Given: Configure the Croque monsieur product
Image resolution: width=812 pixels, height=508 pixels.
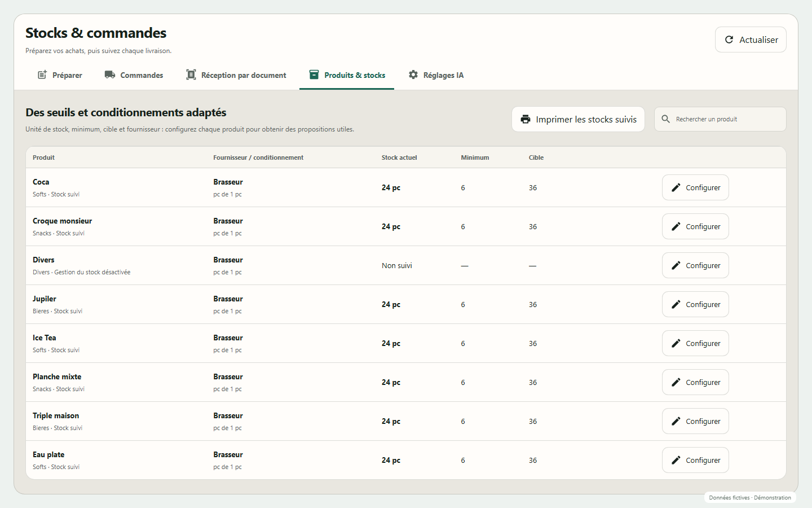Looking at the screenshot, I should 695,226.
